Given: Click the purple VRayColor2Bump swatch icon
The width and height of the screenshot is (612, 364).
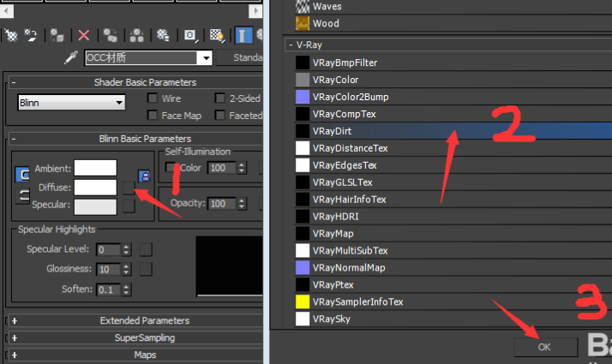Looking at the screenshot, I should point(303,97).
